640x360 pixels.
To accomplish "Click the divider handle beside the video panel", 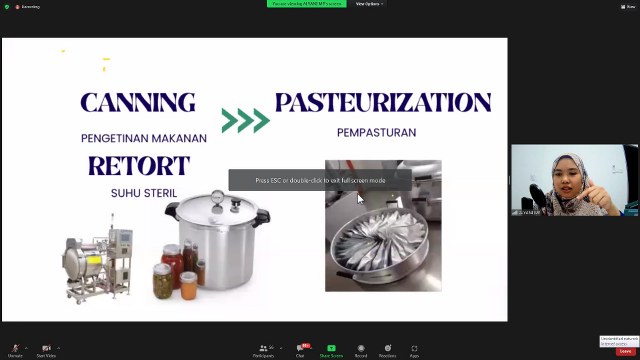I will 509,180.
